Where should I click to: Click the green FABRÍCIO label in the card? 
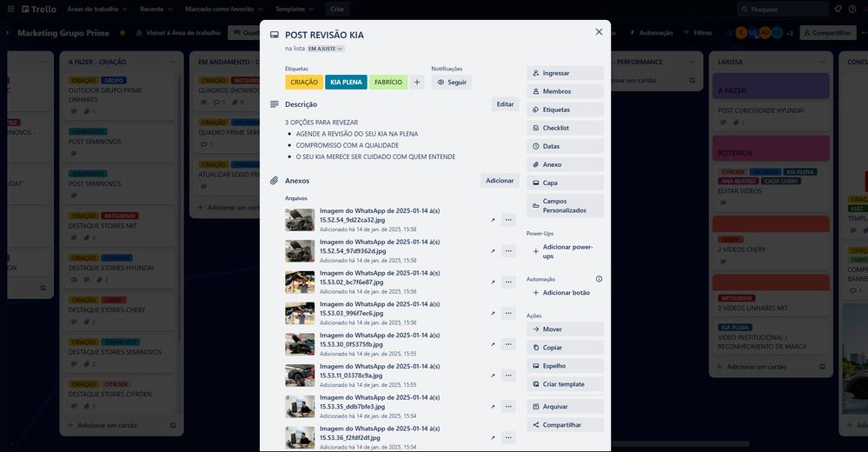pos(388,82)
